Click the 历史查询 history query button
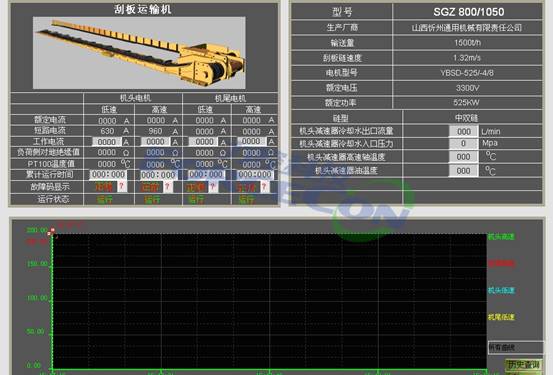 click(523, 364)
